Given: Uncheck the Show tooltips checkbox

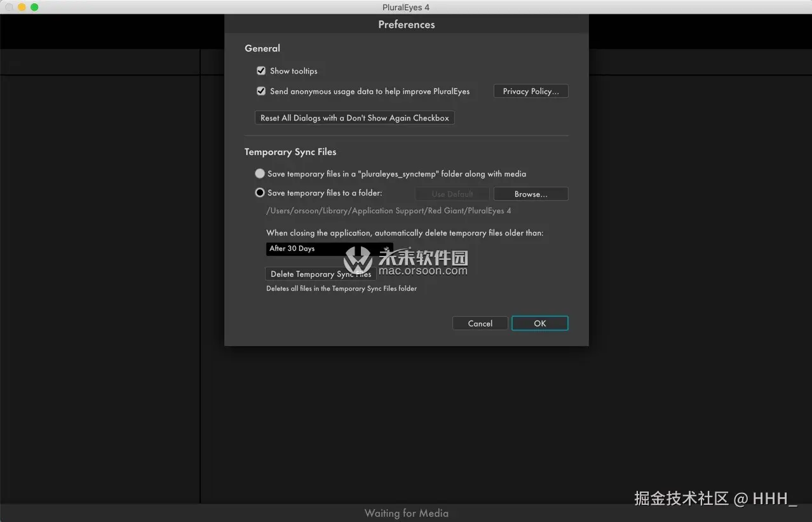Looking at the screenshot, I should pyautogui.click(x=261, y=70).
